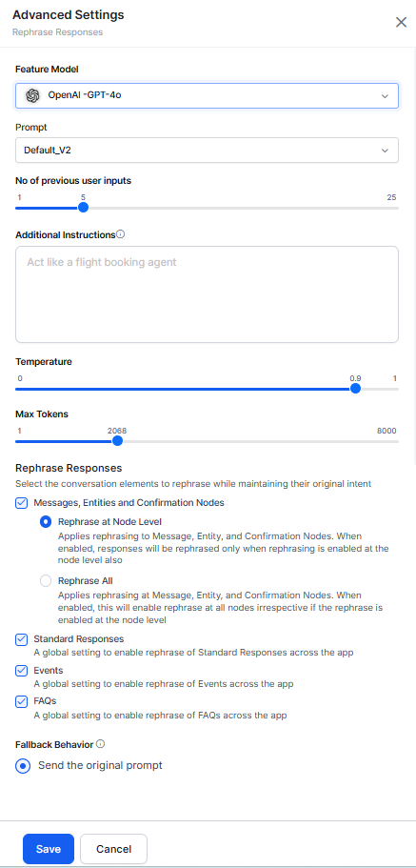Select Rephrase at Node Level radio
This screenshot has height=868, width=416.
coord(46,521)
